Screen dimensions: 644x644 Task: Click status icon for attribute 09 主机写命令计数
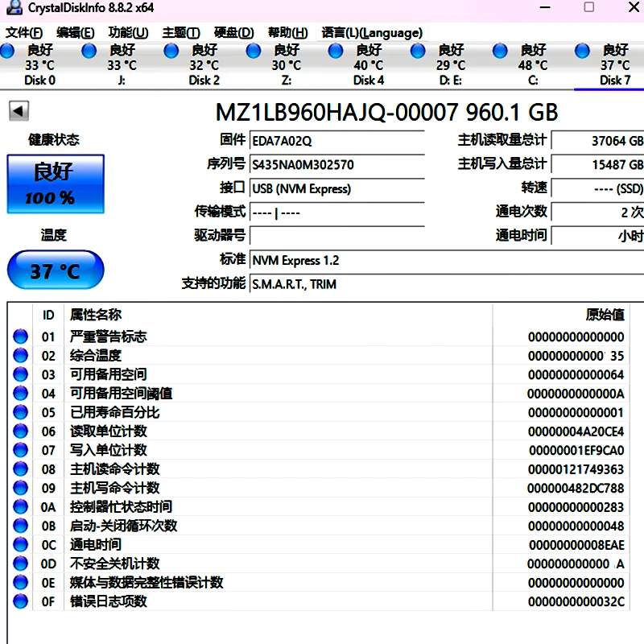(x=21, y=488)
